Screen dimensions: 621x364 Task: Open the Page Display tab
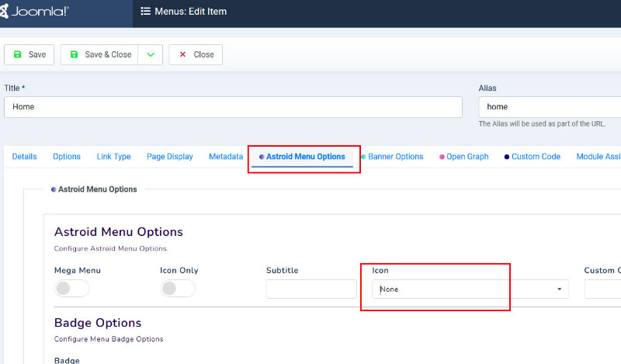coord(169,157)
